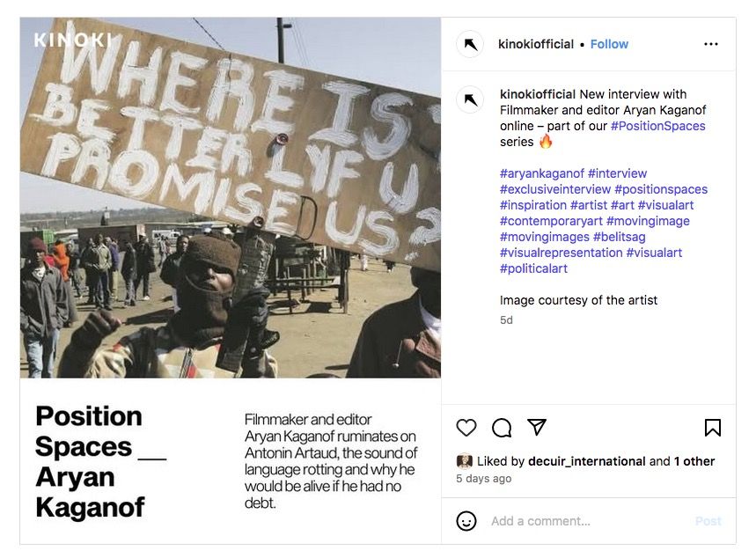Click the Add a comment field

tap(581, 521)
